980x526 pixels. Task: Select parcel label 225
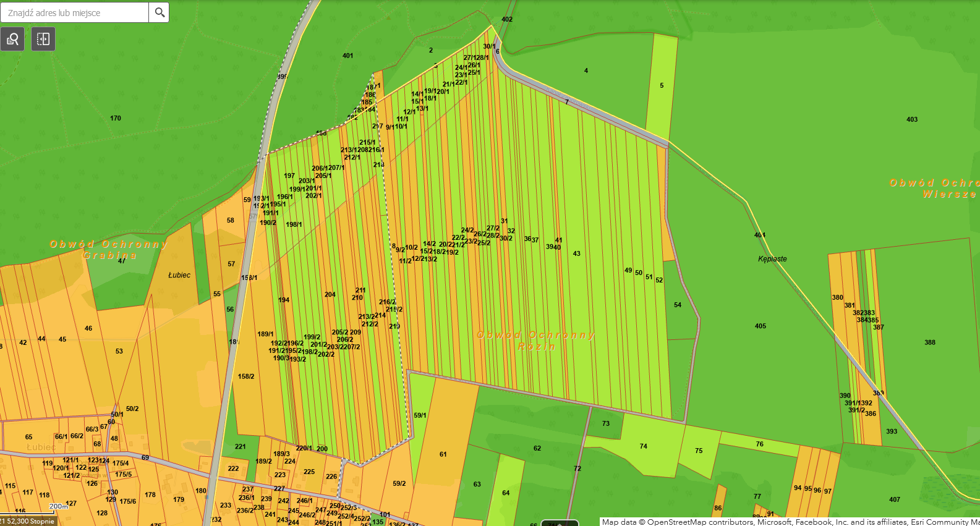(309, 472)
